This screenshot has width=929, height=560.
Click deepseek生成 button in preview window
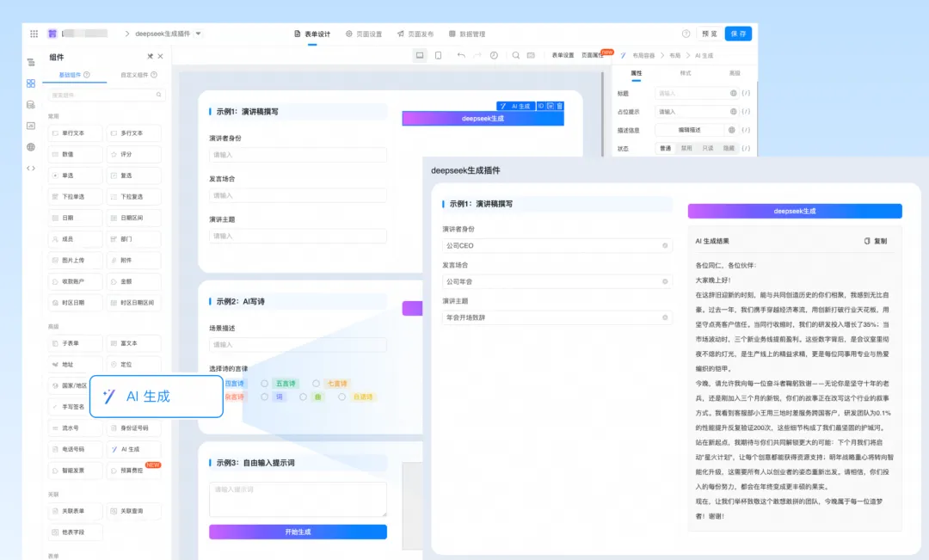[795, 211]
